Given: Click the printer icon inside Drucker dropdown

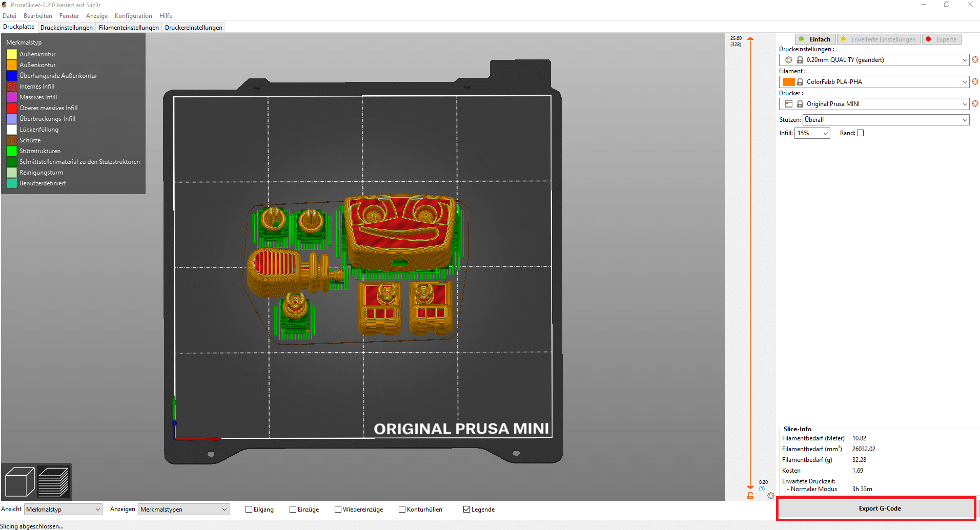Looking at the screenshot, I should click(x=789, y=104).
